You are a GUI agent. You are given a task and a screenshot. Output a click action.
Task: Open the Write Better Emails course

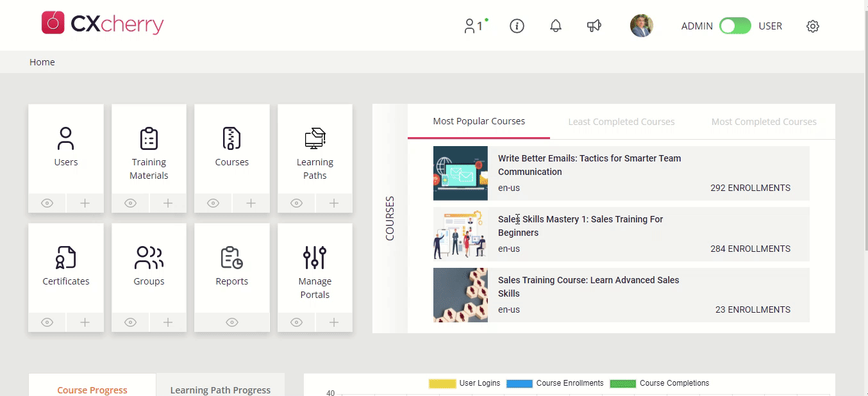click(x=589, y=165)
